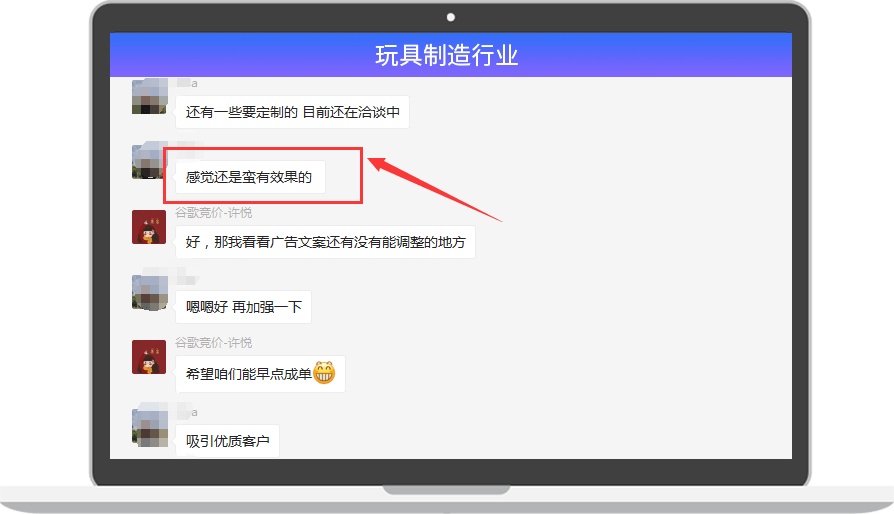Click red avatar beside 希望咱们能早点成单 message
The height and width of the screenshot is (514, 894).
coord(149,357)
